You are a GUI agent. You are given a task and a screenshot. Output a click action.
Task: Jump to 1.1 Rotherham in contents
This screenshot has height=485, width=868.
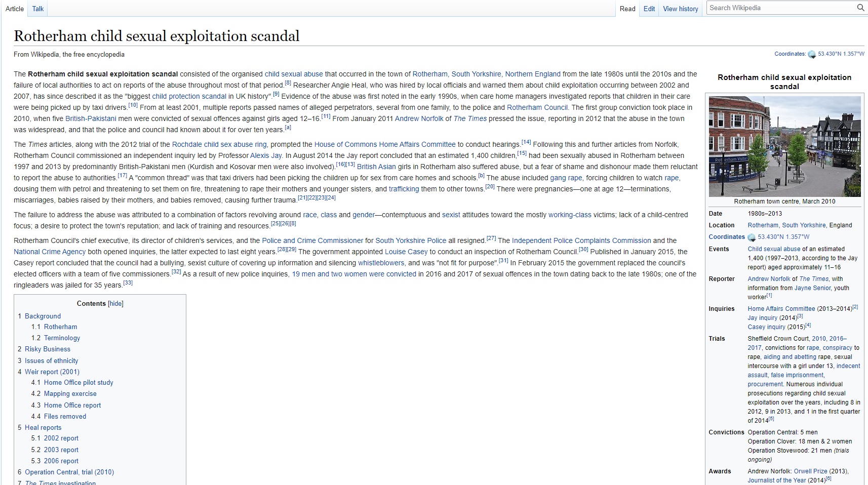click(60, 327)
